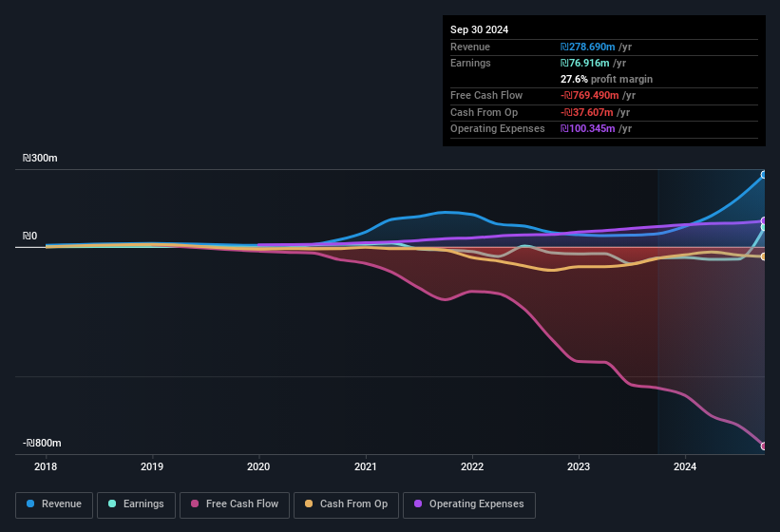
Task: Click the Free Cash Flow label in tooltip
Action: (x=486, y=95)
